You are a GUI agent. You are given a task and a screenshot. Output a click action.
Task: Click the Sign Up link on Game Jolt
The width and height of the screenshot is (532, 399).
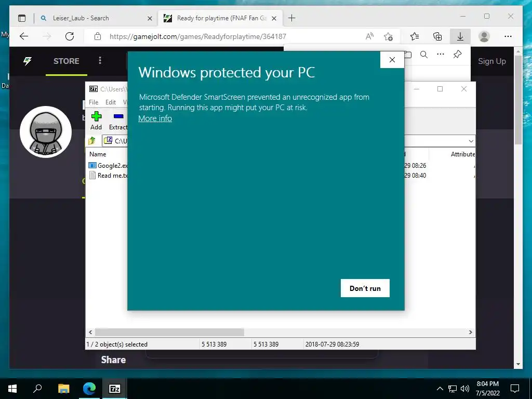coord(491,61)
